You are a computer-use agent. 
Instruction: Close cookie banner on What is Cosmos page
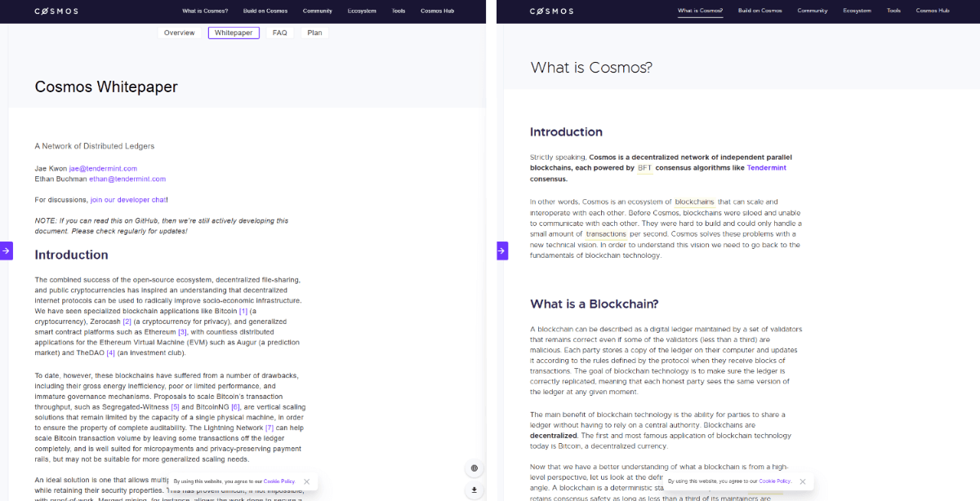(x=803, y=481)
